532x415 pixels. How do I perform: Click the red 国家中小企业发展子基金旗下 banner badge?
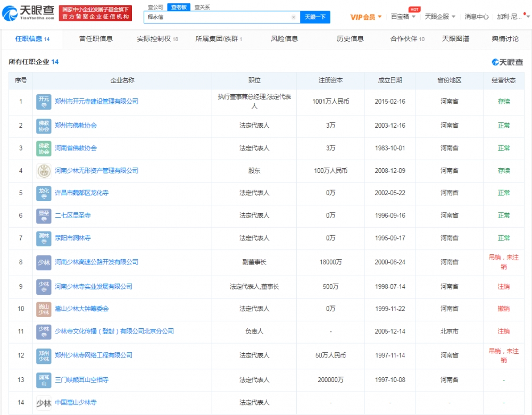[95, 13]
